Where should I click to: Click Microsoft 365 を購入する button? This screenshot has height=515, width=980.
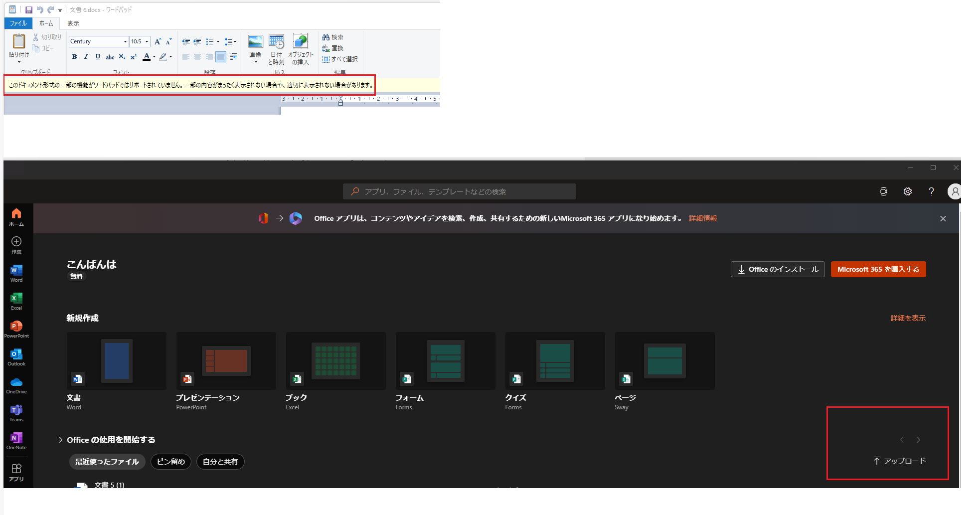point(878,269)
